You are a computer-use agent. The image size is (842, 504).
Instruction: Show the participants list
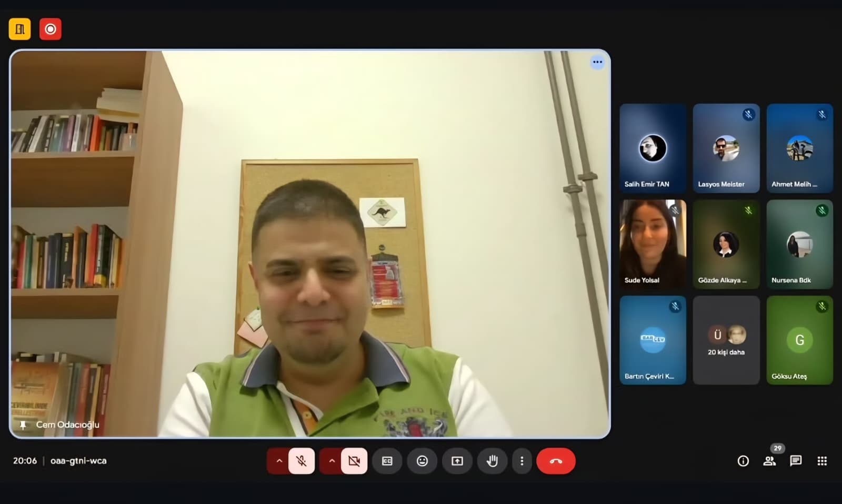769,461
